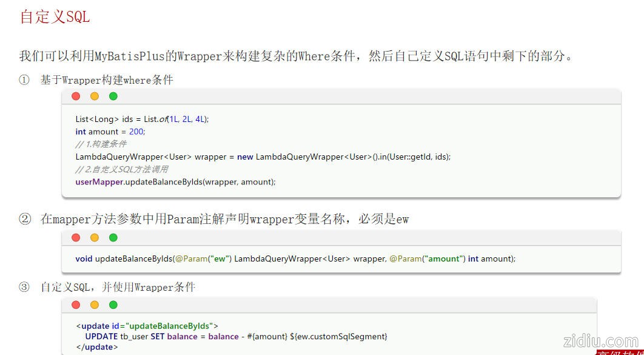Viewport: 644px width, 355px height.
Task: Click the green dot in the mapper method code window
Action: [x=113, y=238]
